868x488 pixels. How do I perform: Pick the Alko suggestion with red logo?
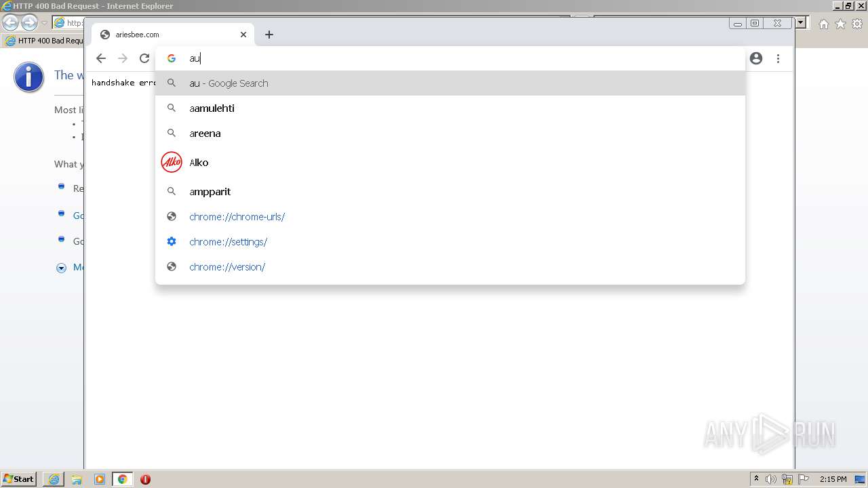pyautogui.click(x=450, y=163)
